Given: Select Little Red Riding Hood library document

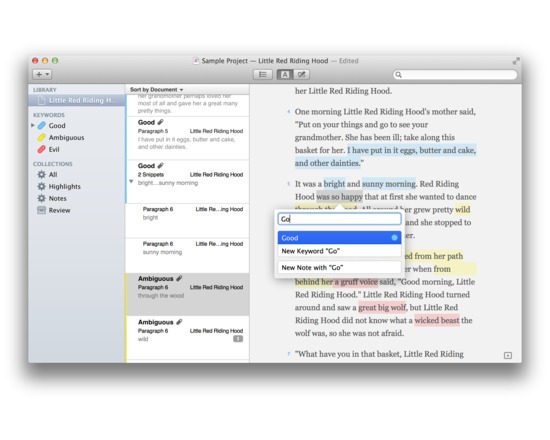Looking at the screenshot, I should (x=77, y=101).
